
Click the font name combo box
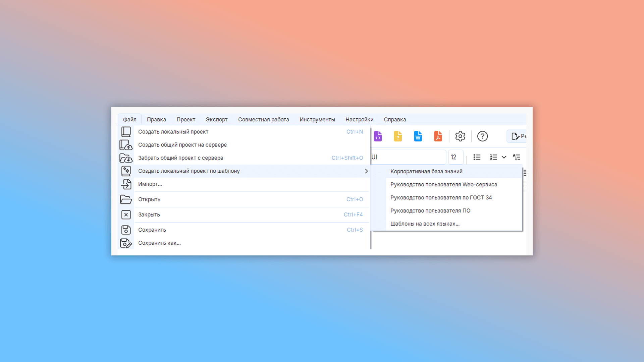408,157
